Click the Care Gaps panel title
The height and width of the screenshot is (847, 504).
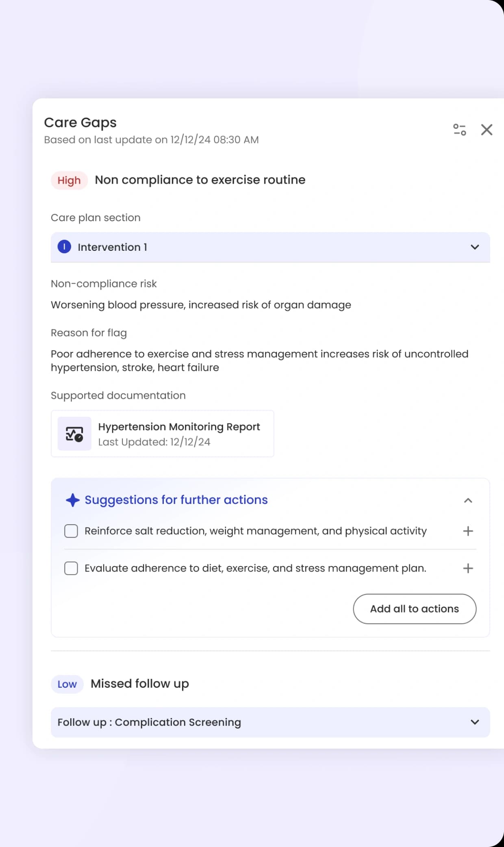[x=80, y=122]
